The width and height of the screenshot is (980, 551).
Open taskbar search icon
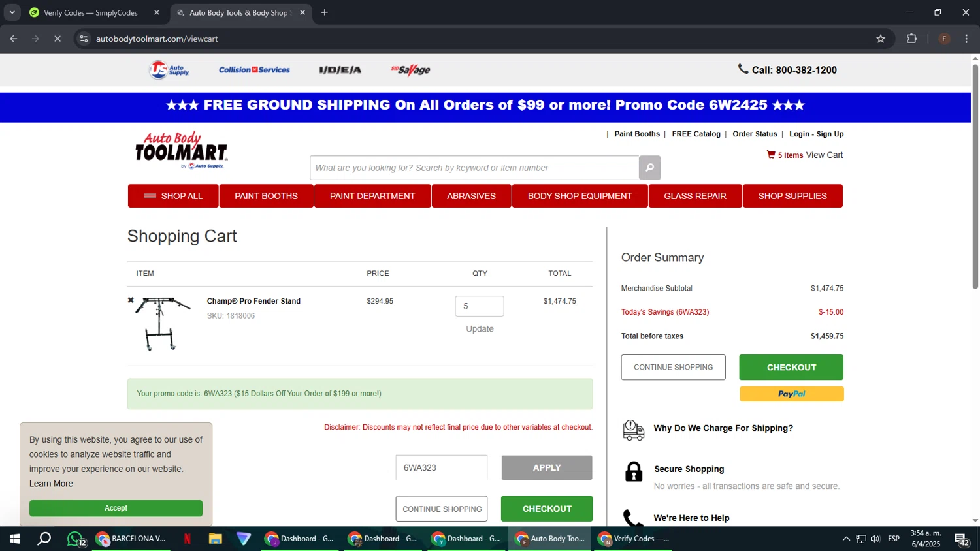tap(44, 539)
